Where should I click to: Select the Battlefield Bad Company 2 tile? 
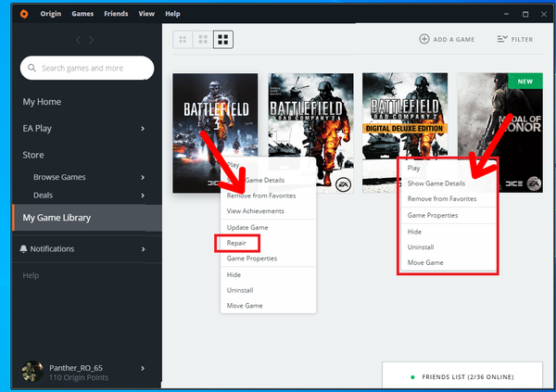[311, 133]
